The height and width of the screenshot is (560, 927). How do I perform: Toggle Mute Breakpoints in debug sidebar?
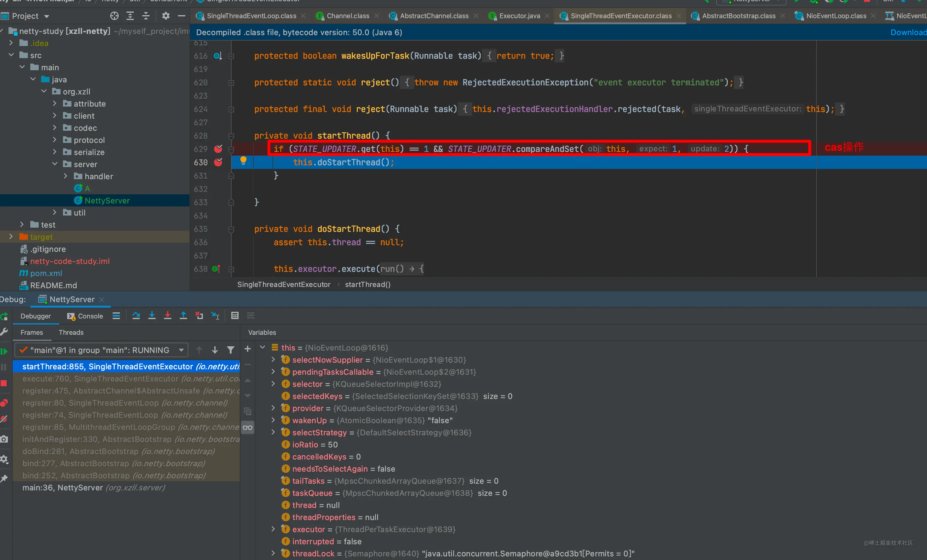pyautogui.click(x=4, y=419)
